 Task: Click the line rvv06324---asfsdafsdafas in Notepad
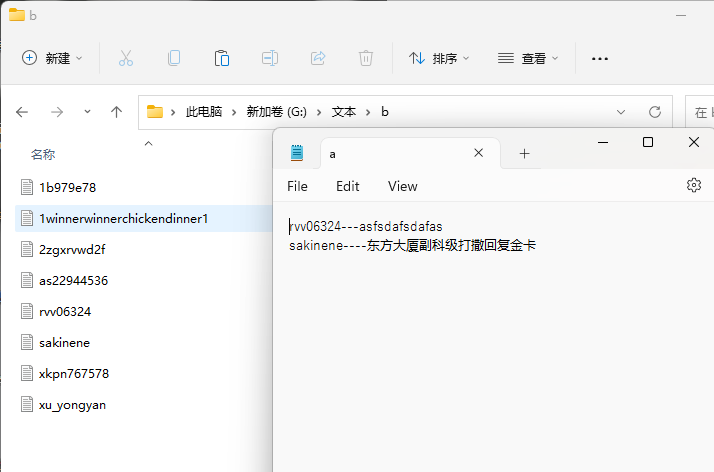(x=366, y=227)
